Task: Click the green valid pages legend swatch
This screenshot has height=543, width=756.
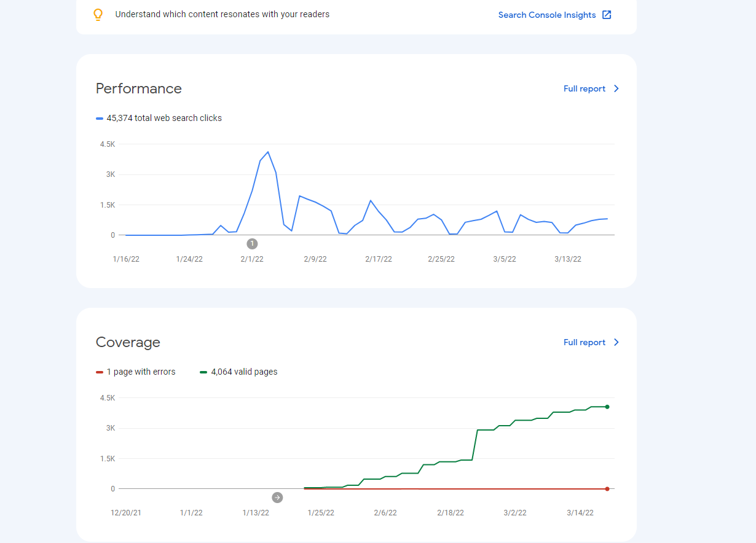Action: pyautogui.click(x=203, y=372)
